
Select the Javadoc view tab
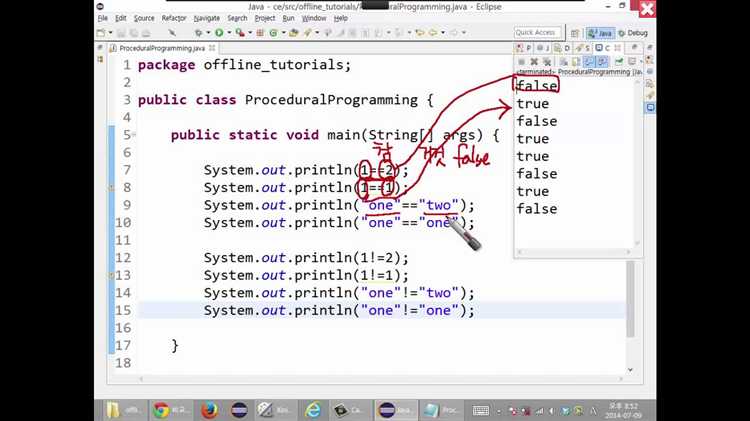tap(543, 48)
